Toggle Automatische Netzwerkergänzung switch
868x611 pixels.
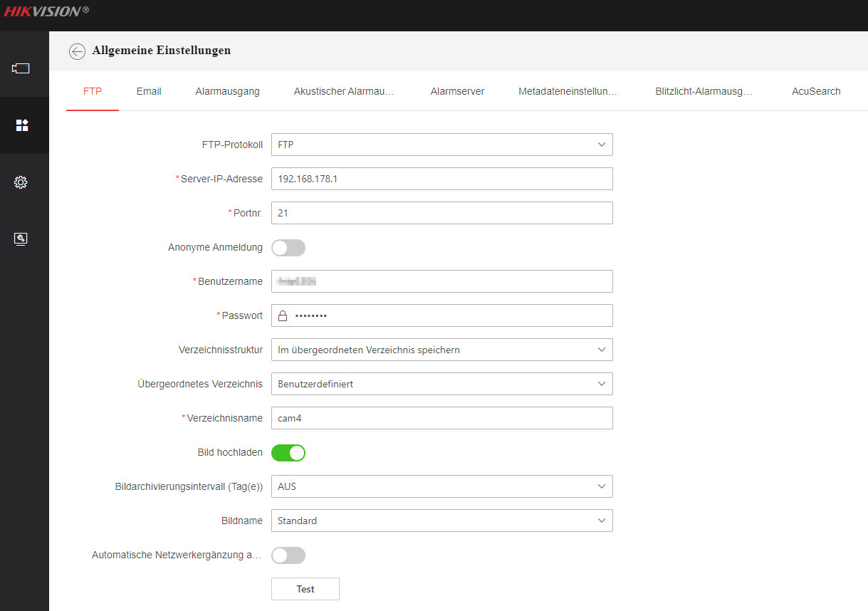pyautogui.click(x=288, y=555)
